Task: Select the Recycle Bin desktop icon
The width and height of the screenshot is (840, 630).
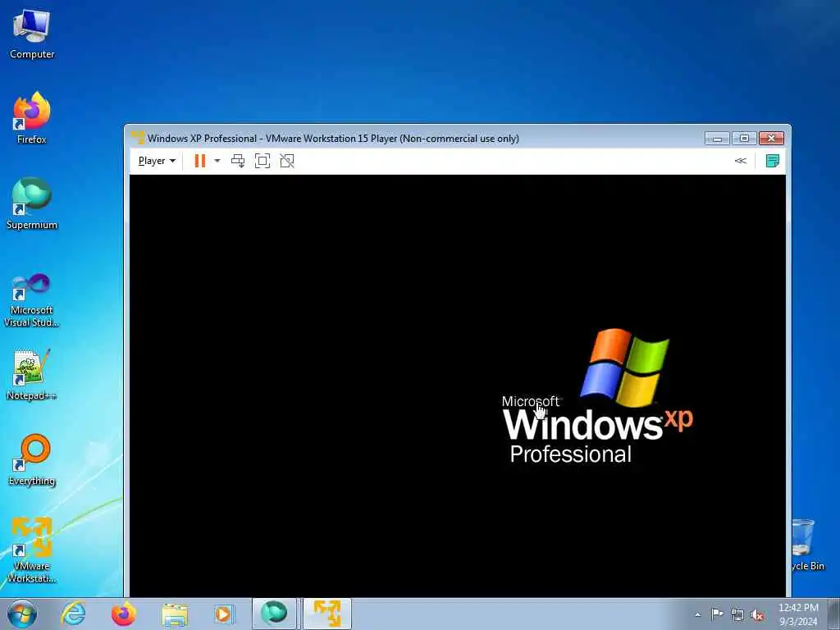Action: tap(808, 546)
